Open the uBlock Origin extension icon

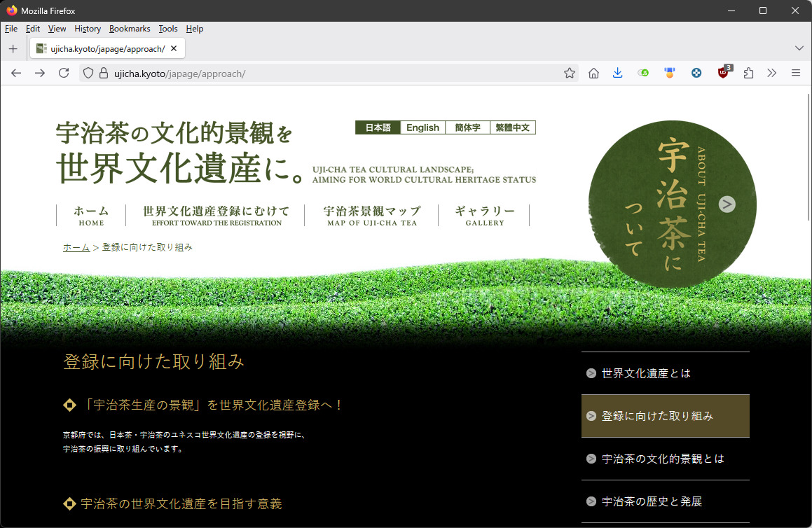[x=723, y=73]
